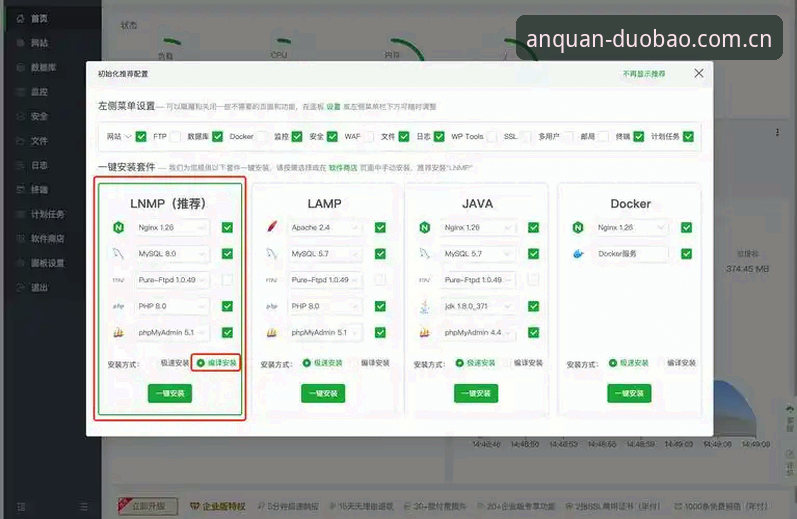Click the Nginx icon in Docker card

pyautogui.click(x=578, y=227)
